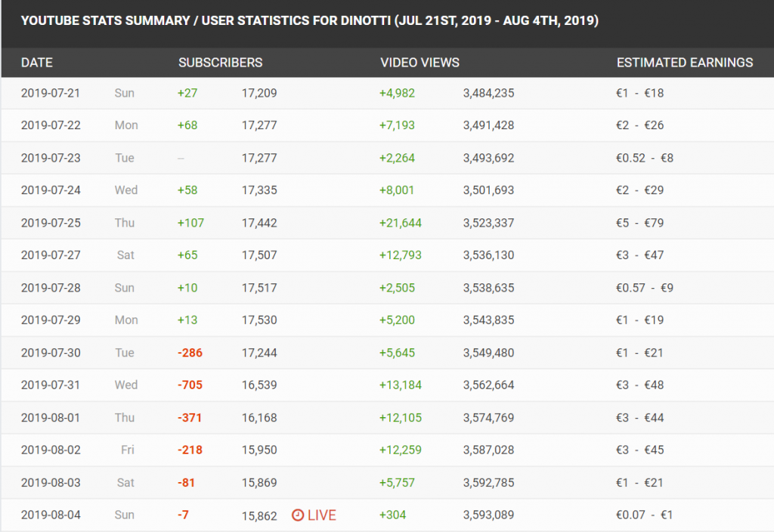Click the LIVE label beside 15,862
This screenshot has height=532, width=774.
[x=322, y=515]
